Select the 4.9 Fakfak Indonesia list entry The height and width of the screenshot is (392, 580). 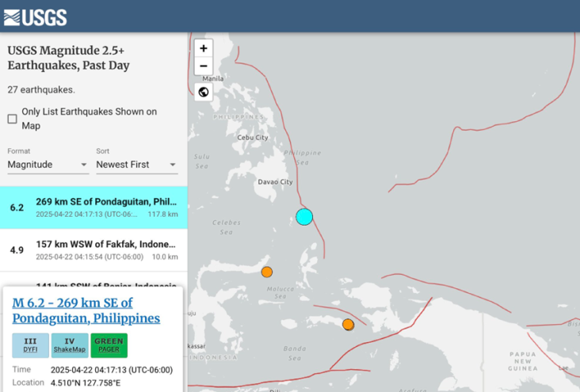(x=93, y=250)
